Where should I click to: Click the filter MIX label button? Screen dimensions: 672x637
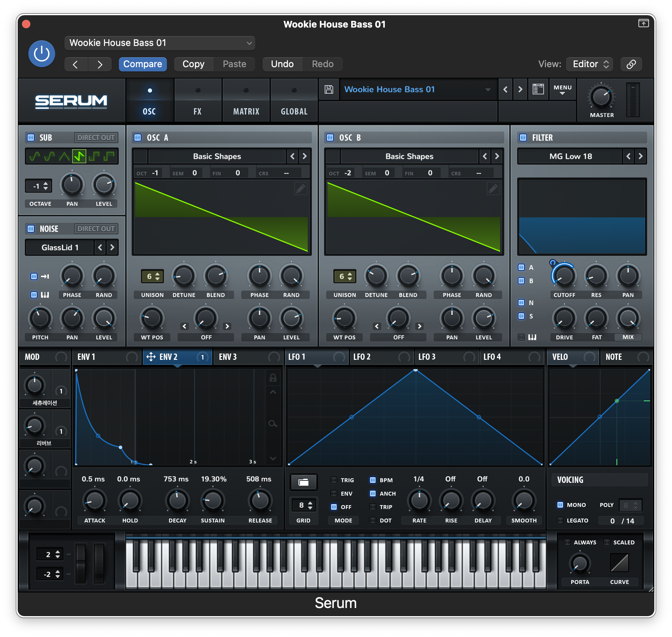[x=628, y=337]
